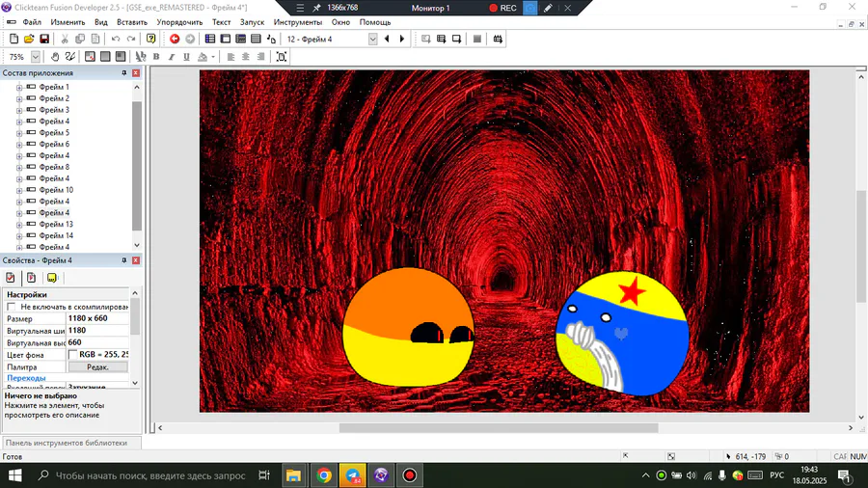Open the Event editor

pyautogui.click(x=240, y=39)
